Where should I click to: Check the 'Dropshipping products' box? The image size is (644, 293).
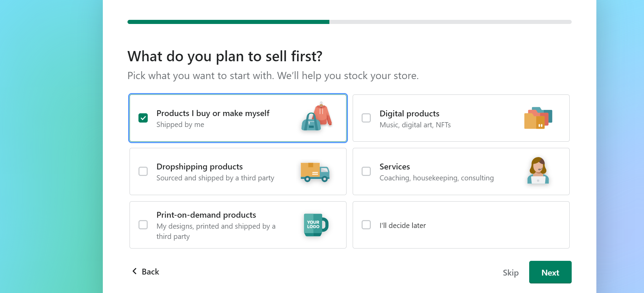click(143, 171)
